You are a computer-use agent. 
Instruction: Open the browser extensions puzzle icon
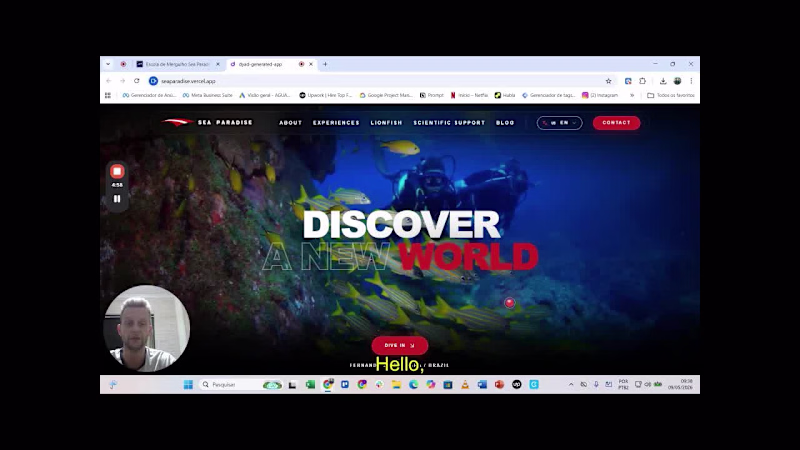point(642,81)
